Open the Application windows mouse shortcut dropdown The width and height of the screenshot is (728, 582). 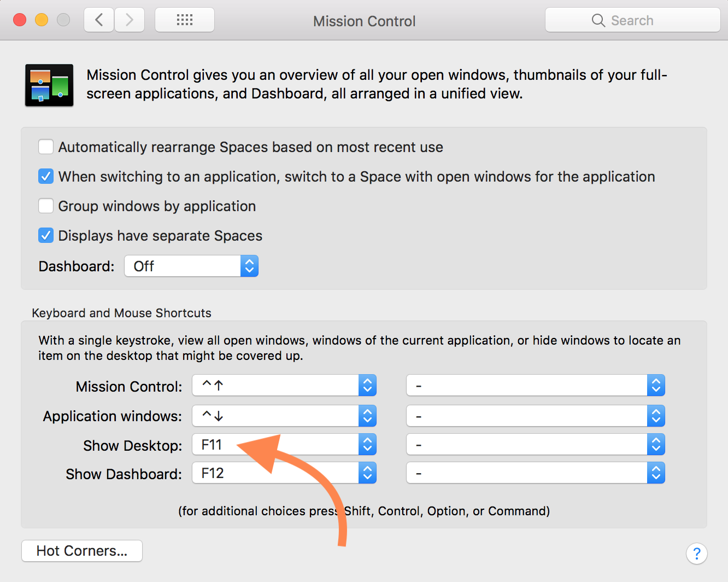point(536,416)
